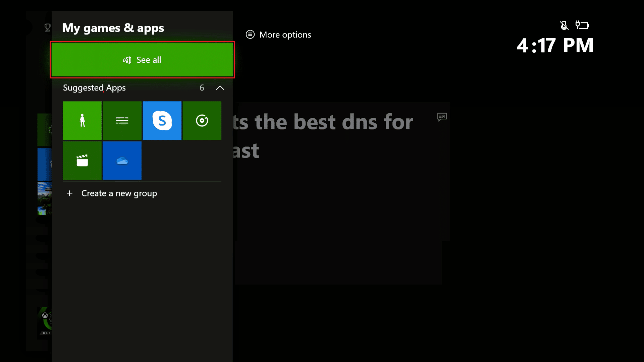
Task: Click the Skype app icon
Action: pos(162,120)
